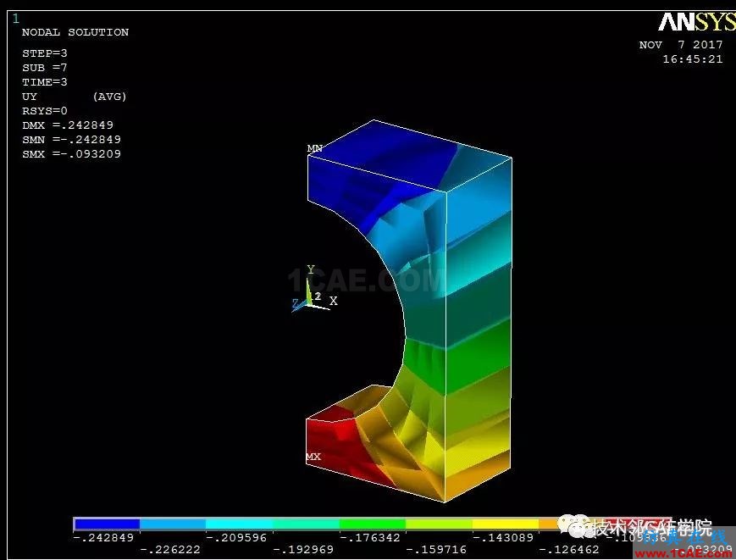Click the 16:45:21 timestamp
The width and height of the screenshot is (736, 560).
(x=692, y=59)
